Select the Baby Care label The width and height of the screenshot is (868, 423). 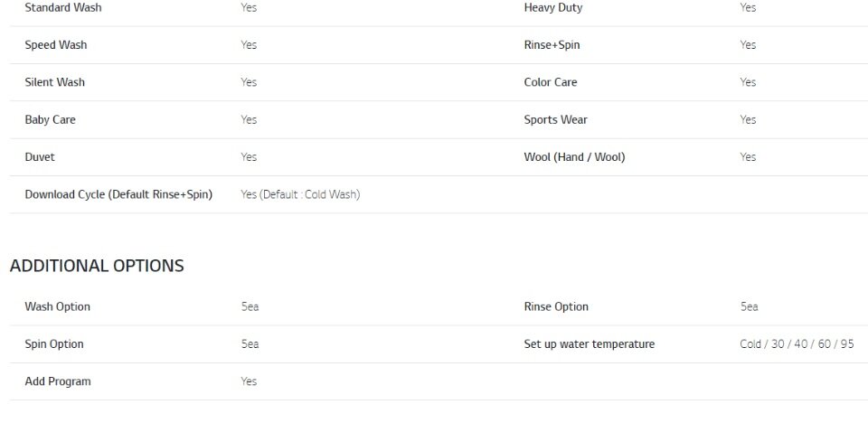pyautogui.click(x=50, y=119)
